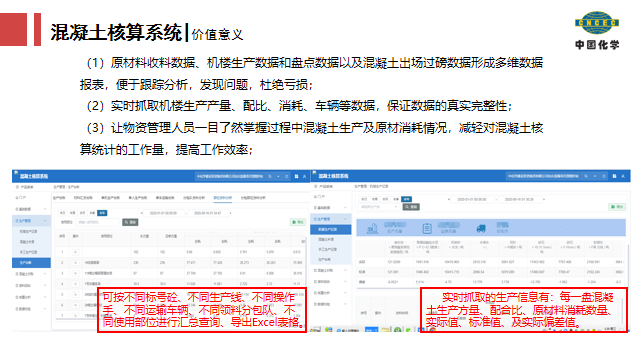Open organization dropdown arrow in left screenshot header
The width and height of the screenshot is (640, 360).
coord(278,176)
